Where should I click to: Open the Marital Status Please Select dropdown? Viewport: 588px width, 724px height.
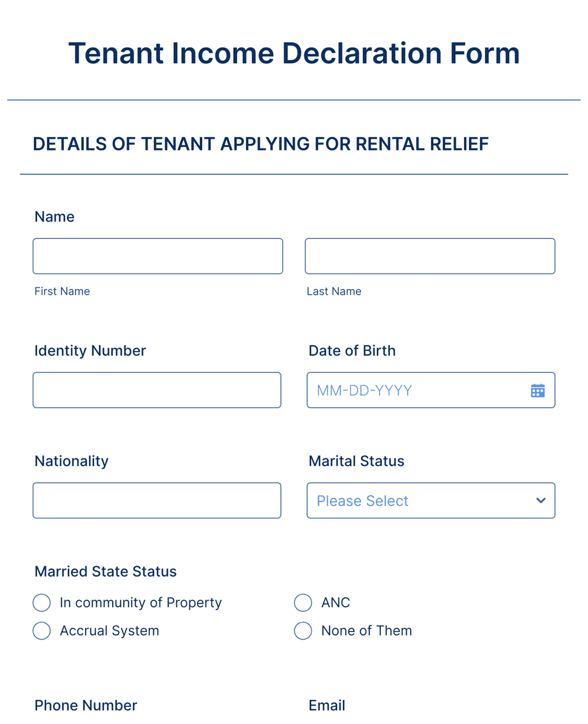point(430,500)
